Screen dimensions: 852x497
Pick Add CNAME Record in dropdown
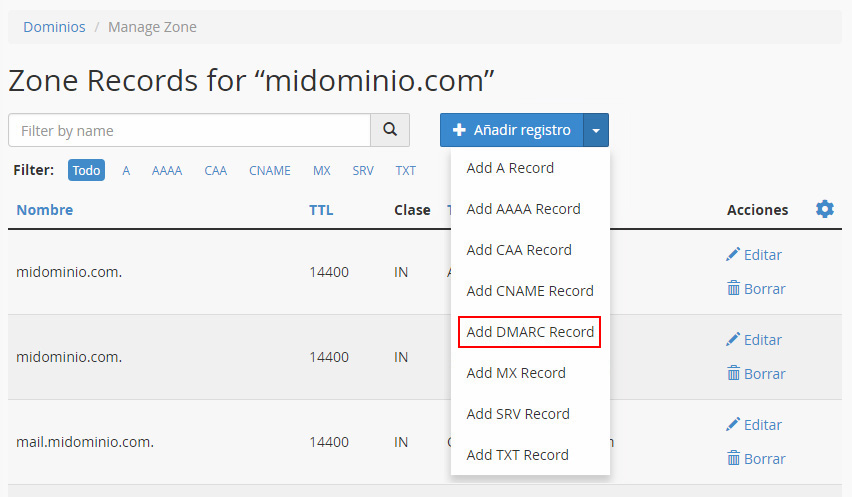coord(530,291)
